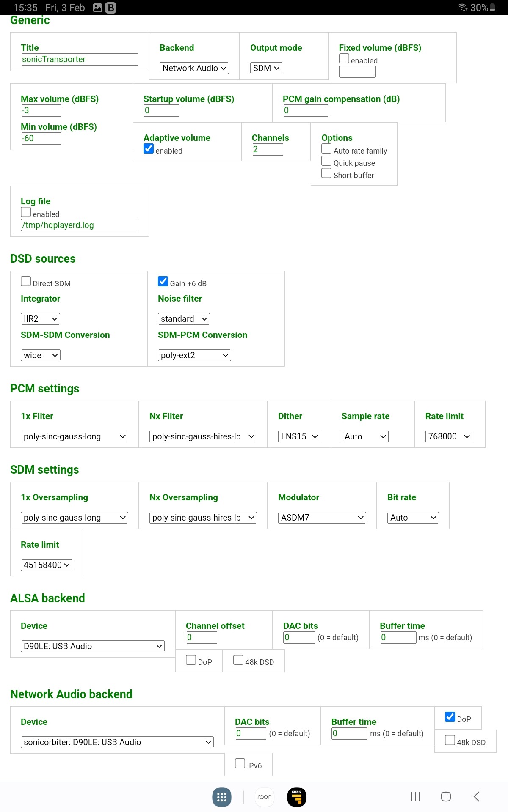Disable the Adaptive volume checkbox
This screenshot has height=812, width=508.
pyautogui.click(x=149, y=148)
